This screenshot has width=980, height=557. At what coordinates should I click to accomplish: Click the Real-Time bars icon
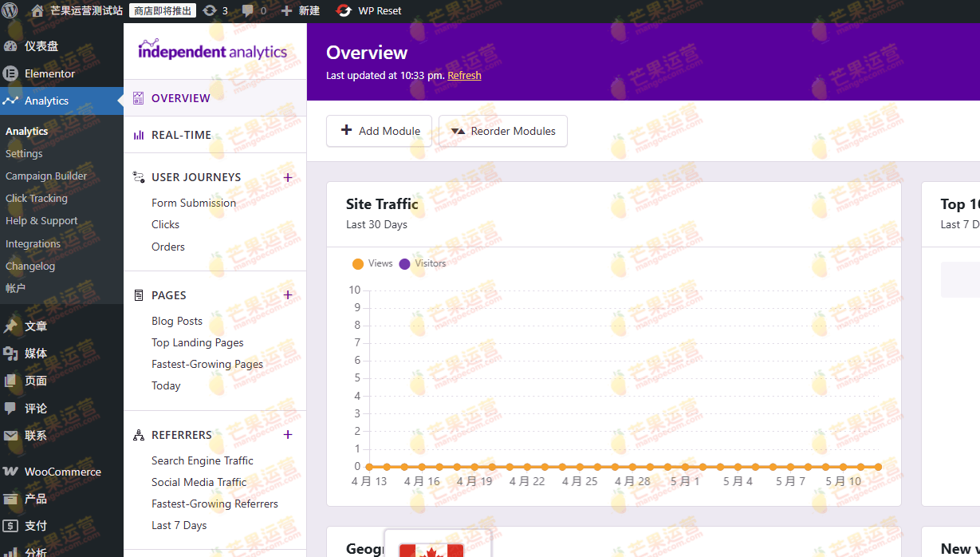click(x=138, y=135)
